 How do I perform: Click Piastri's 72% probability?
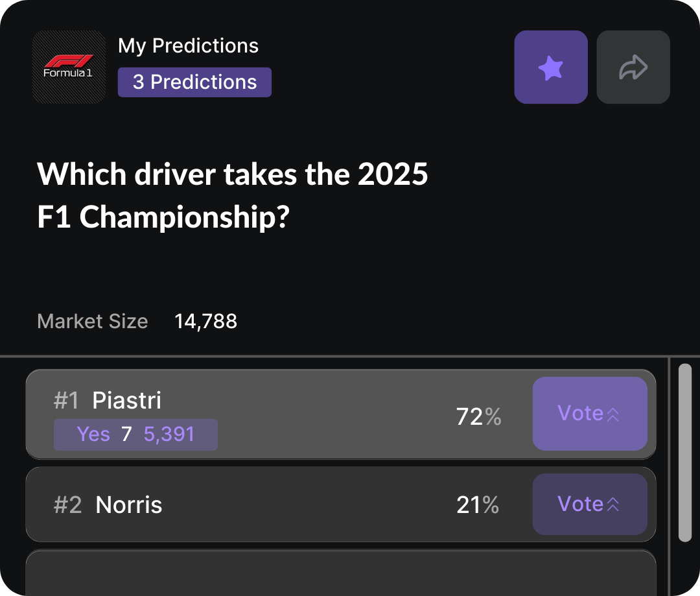pyautogui.click(x=478, y=417)
